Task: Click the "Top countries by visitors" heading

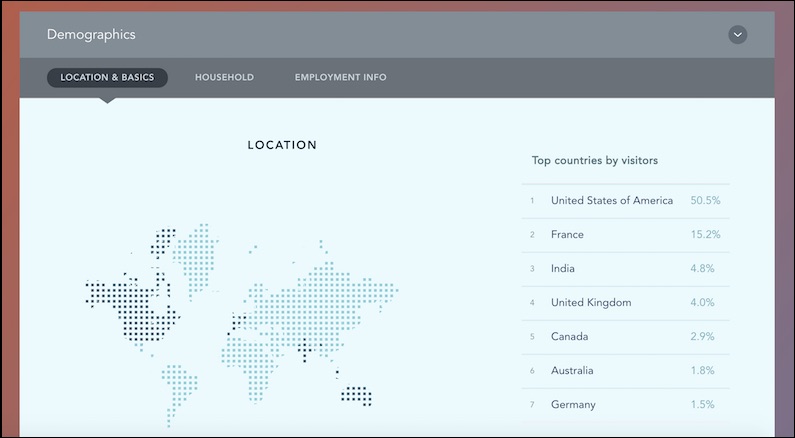Action: coord(594,160)
